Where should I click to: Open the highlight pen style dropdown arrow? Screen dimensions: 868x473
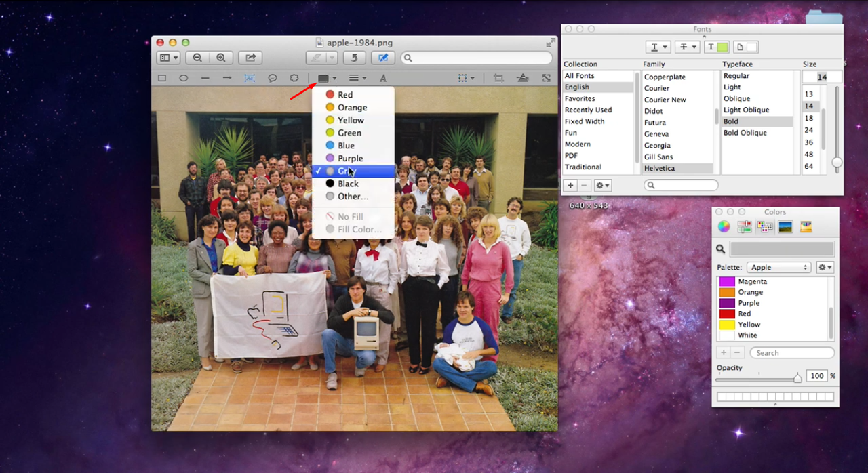[x=333, y=58]
